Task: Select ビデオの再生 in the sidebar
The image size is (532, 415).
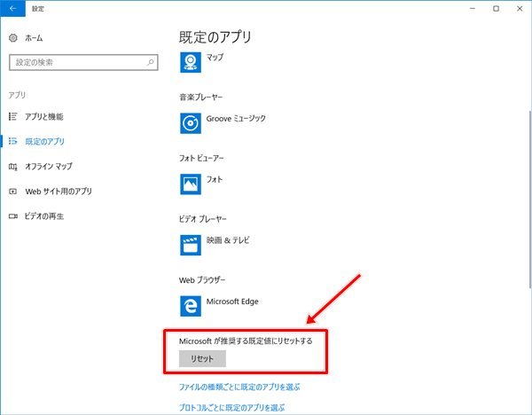Action: [43, 216]
